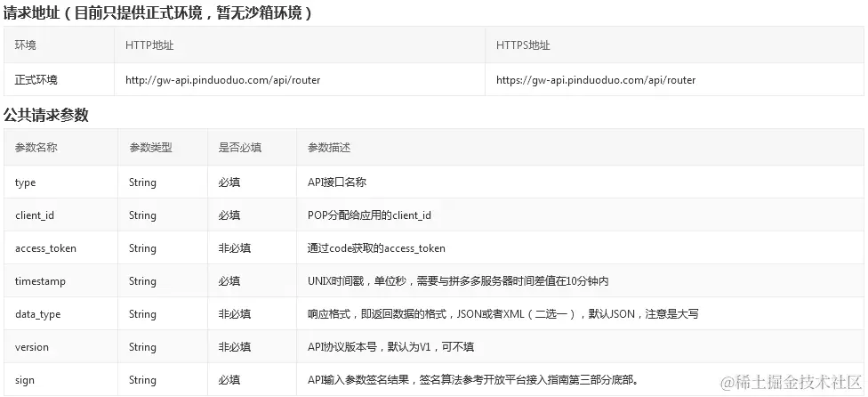868x397 pixels.
Task: Click the version parameter name
Action: pos(31,347)
